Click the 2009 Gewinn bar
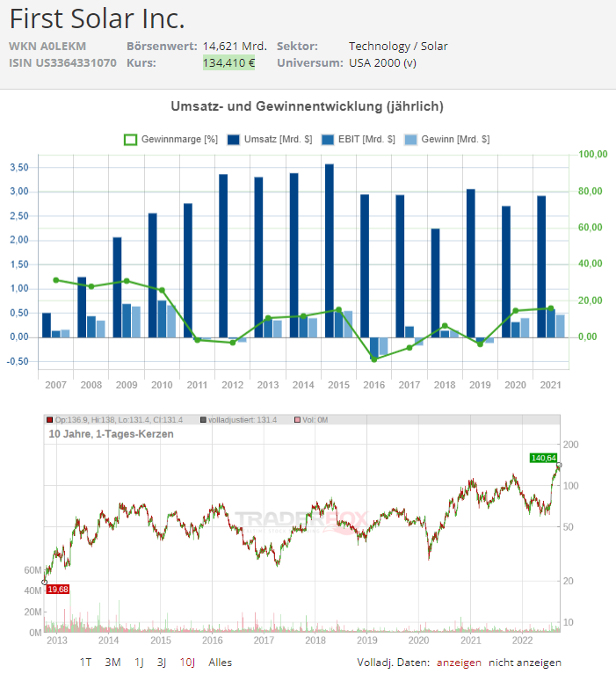616x681 pixels. [136, 322]
